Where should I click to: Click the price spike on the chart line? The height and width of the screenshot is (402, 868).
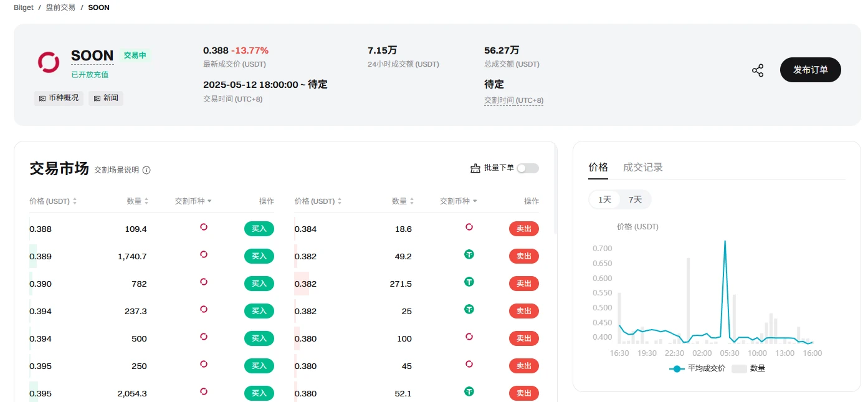[x=725, y=242]
